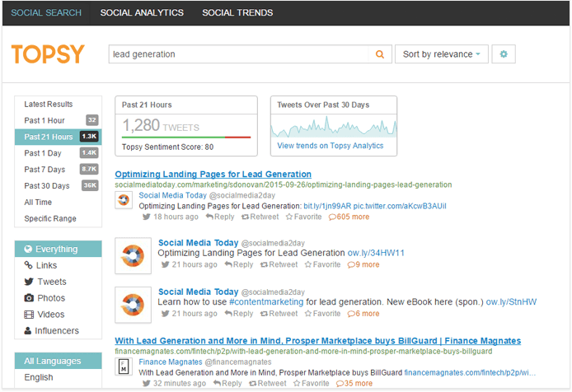The height and width of the screenshot is (392, 572).
Task: Click the Social Media Today avatar for contentmarketing tweet
Action: pyautogui.click(x=134, y=305)
